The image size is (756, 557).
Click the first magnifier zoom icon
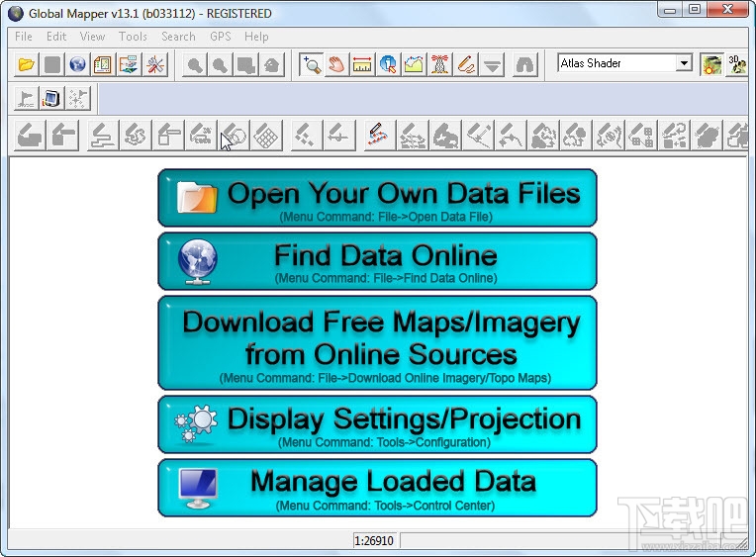[x=195, y=64]
